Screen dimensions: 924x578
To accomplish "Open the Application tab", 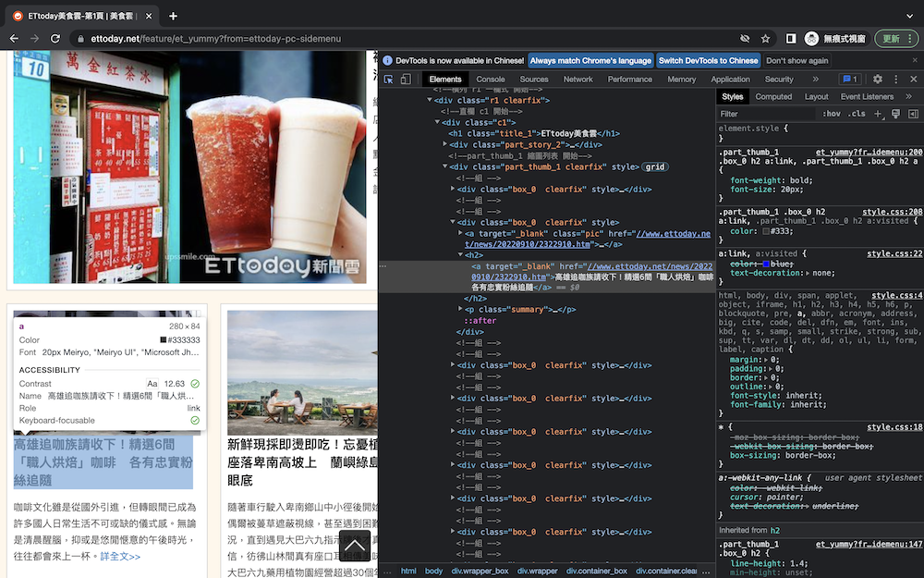I will coord(730,79).
